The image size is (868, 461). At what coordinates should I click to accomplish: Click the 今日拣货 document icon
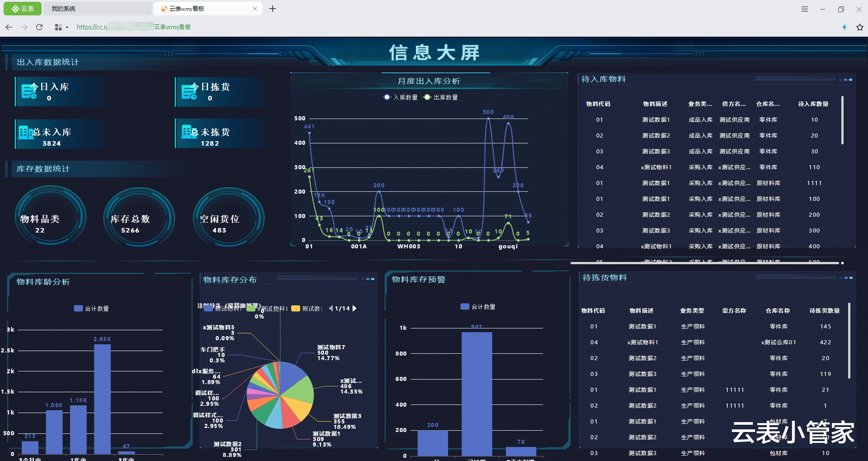click(189, 91)
